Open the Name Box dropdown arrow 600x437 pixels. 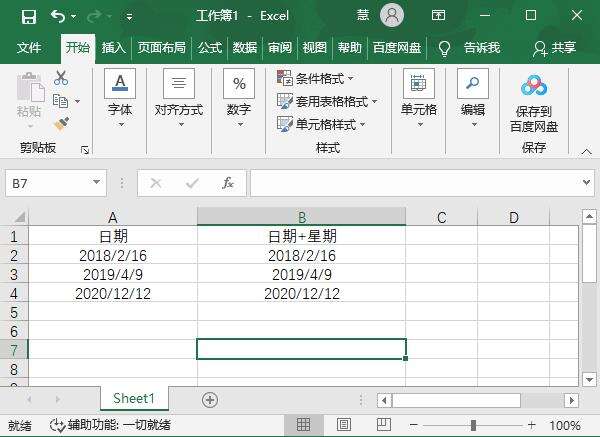point(96,183)
